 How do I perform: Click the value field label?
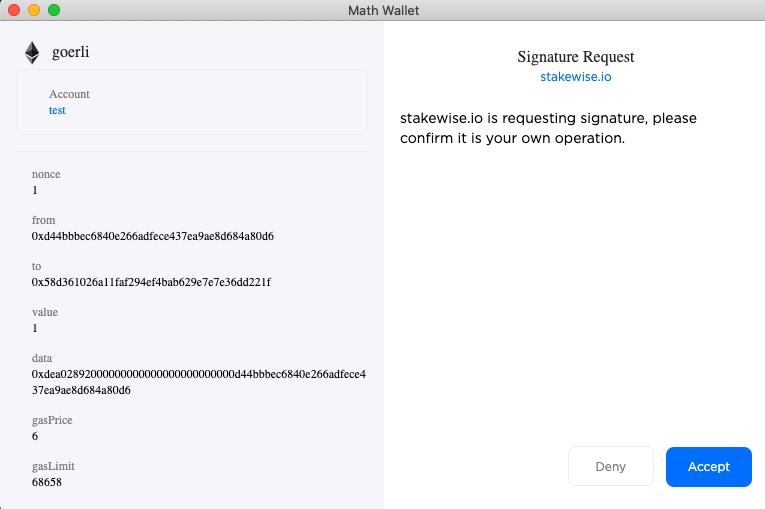46,312
